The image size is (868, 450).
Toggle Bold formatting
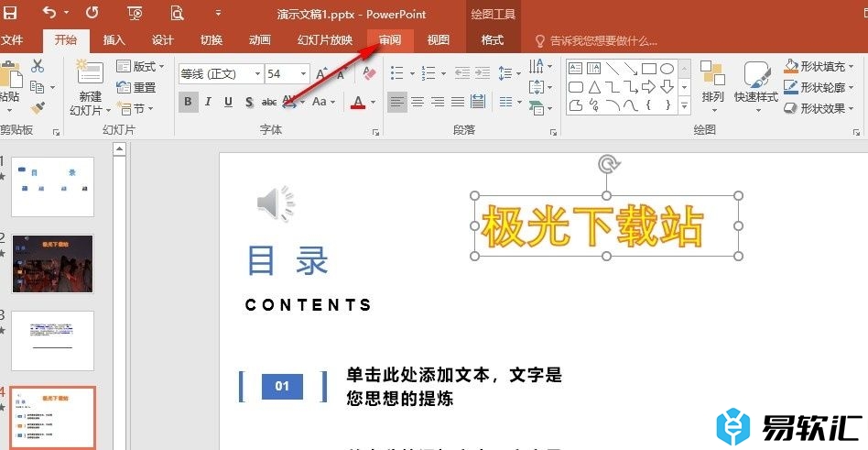click(x=189, y=102)
